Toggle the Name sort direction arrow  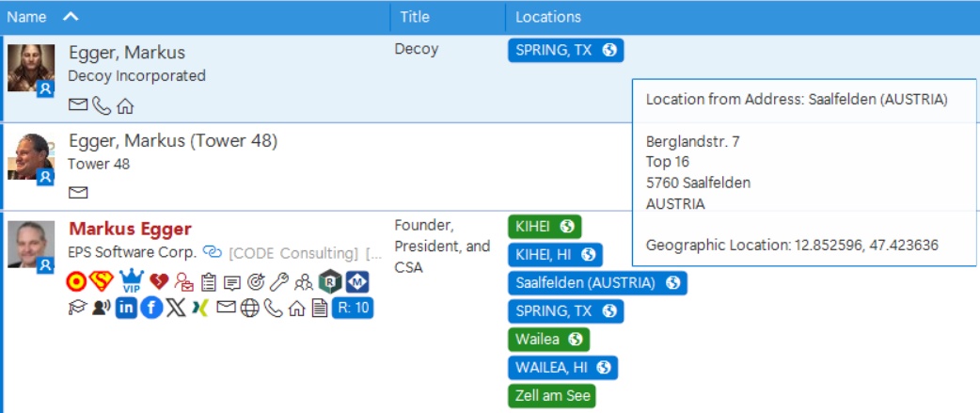[71, 16]
